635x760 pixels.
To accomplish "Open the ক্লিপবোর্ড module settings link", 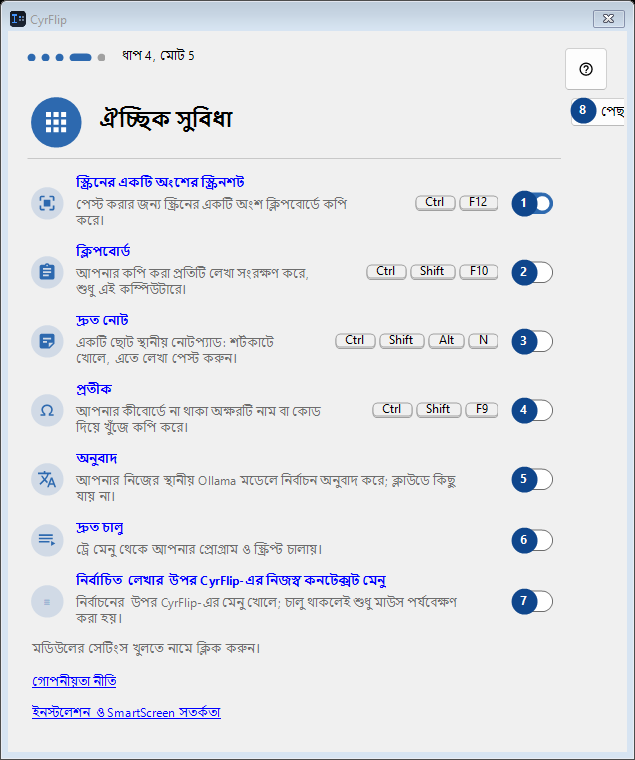I will click(103, 251).
